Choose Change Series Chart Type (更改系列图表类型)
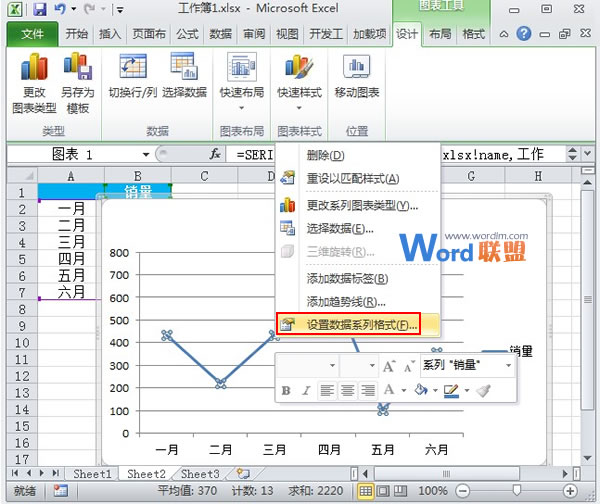 pyautogui.click(x=358, y=206)
